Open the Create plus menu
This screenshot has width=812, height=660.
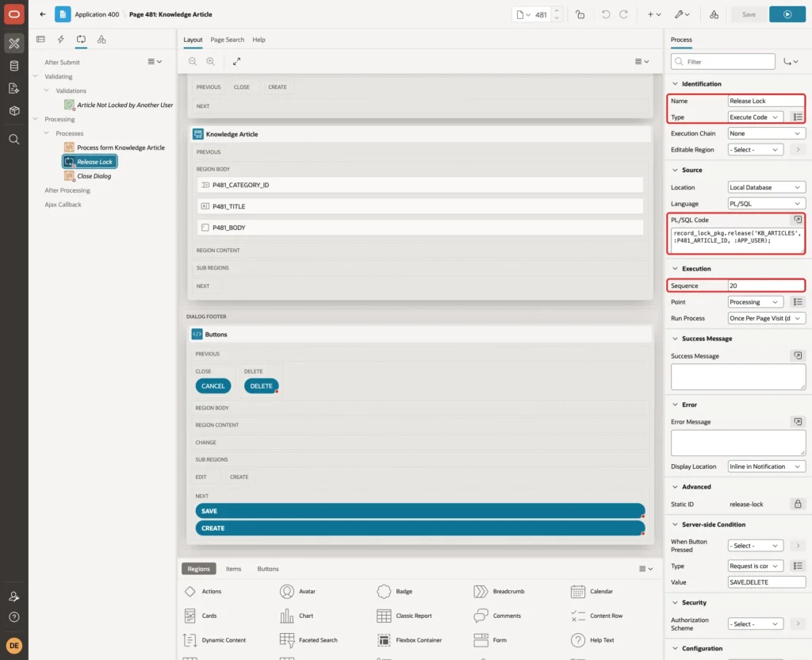(x=654, y=14)
